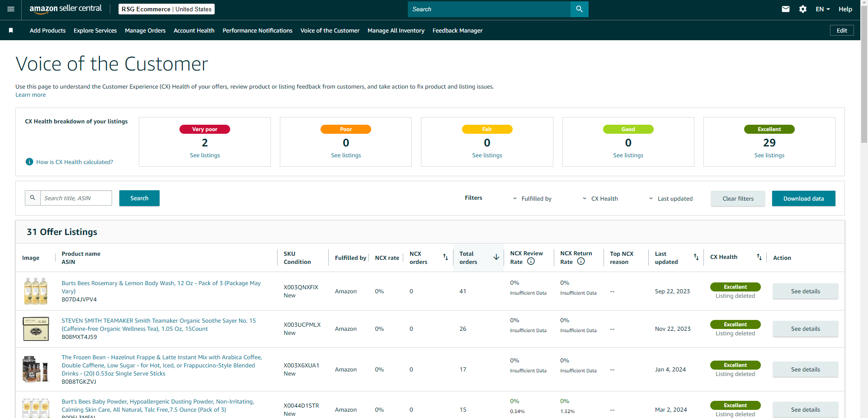Viewport: 868px width, 418px height.
Task: Go to Manage All Inventory
Action: pos(396,30)
